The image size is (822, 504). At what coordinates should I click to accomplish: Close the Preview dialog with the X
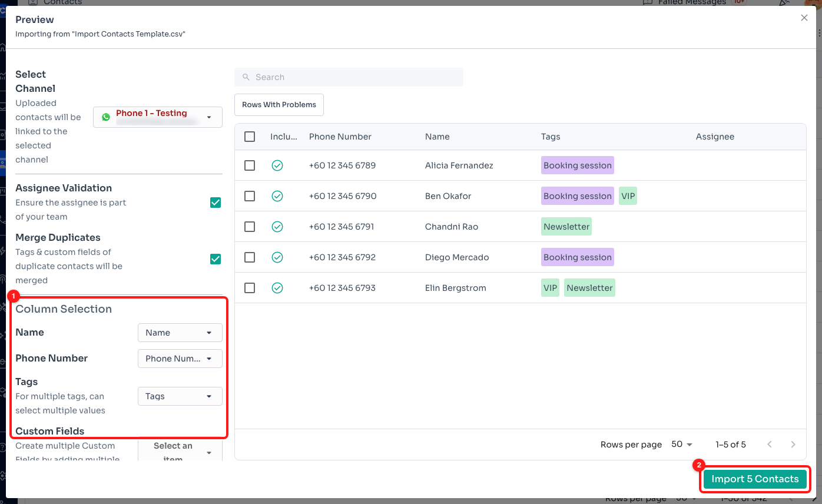pos(804,18)
